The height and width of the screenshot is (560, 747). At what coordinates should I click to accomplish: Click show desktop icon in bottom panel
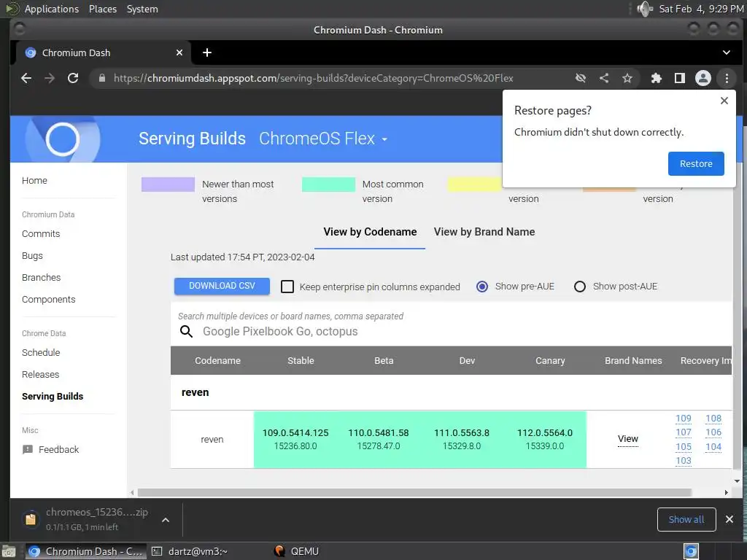pos(9,551)
